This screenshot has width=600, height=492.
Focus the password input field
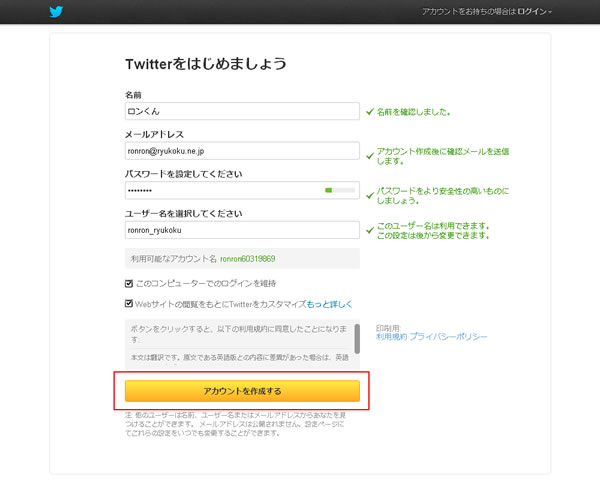point(242,191)
